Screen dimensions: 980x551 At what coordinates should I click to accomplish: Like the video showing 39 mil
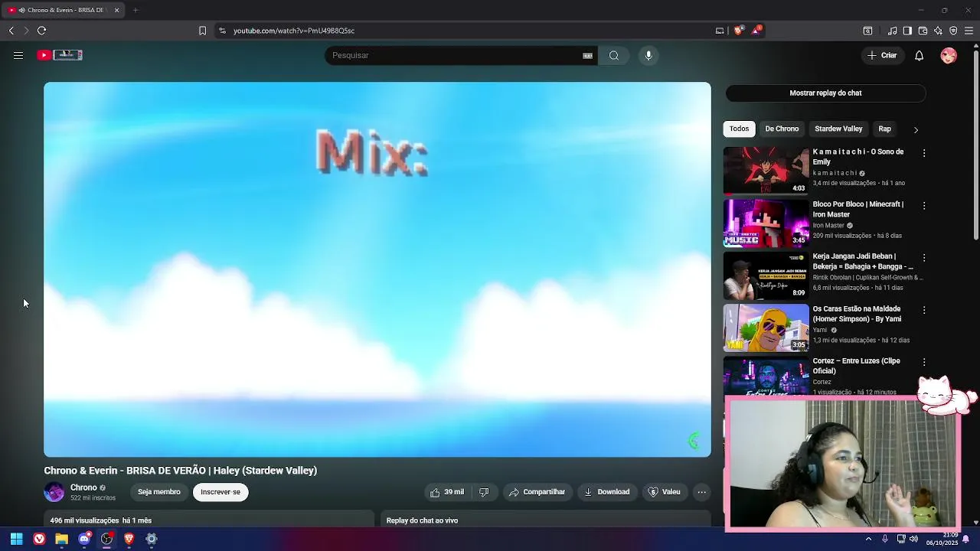point(446,492)
